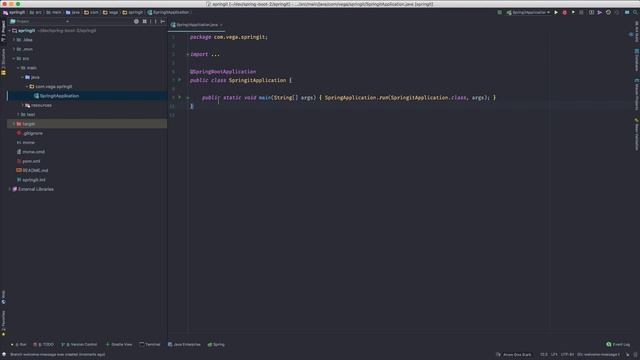Open Database tool window on right strip
Screen dimensions: 640x360
[636, 60]
